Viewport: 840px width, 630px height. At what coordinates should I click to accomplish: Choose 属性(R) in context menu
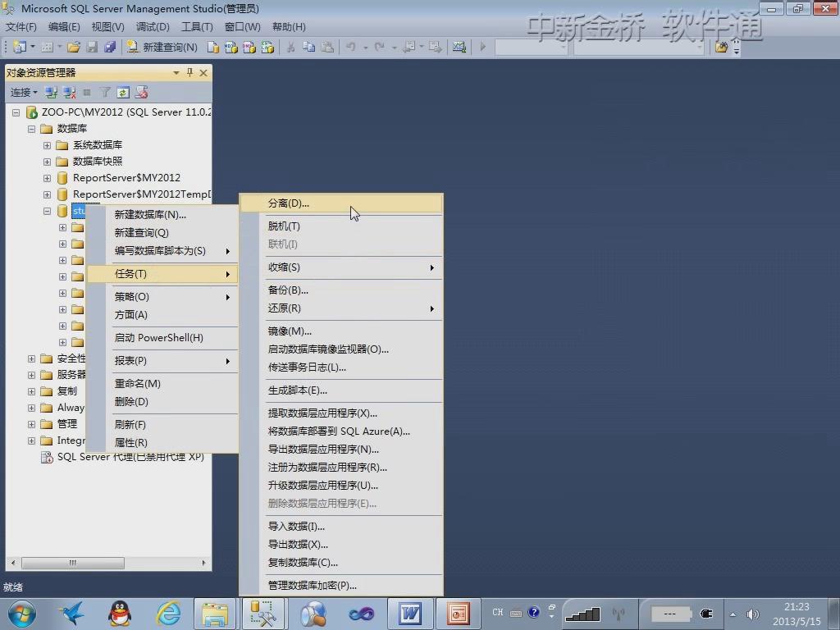coord(162,443)
